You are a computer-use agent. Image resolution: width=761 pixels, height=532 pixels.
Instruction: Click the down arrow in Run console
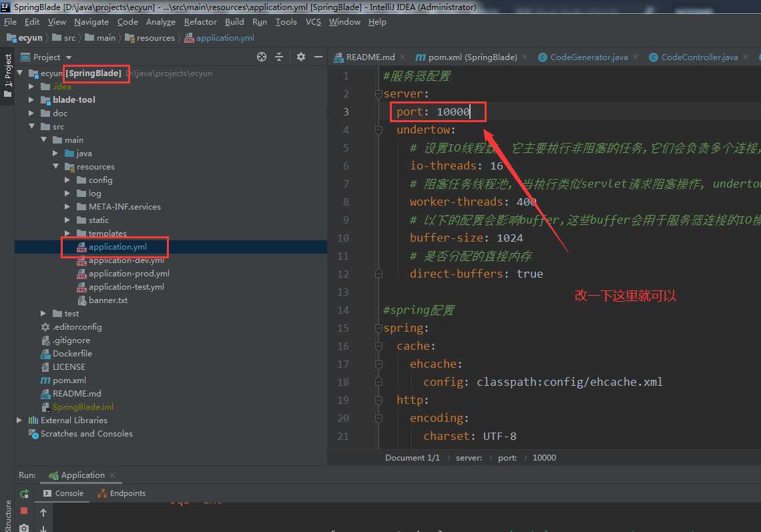pyautogui.click(x=43, y=529)
